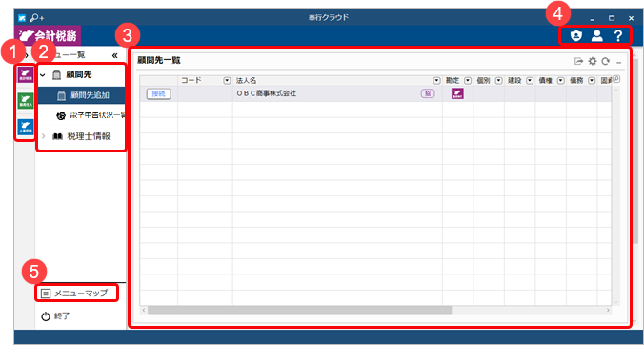Click the shield security icon in header
Screen dimensions: 644x345
pyautogui.click(x=576, y=36)
